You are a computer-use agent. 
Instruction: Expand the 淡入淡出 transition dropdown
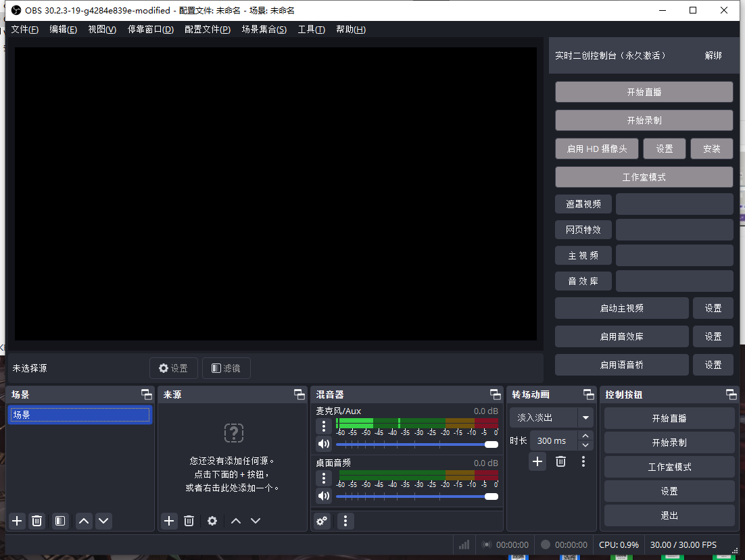[585, 418]
